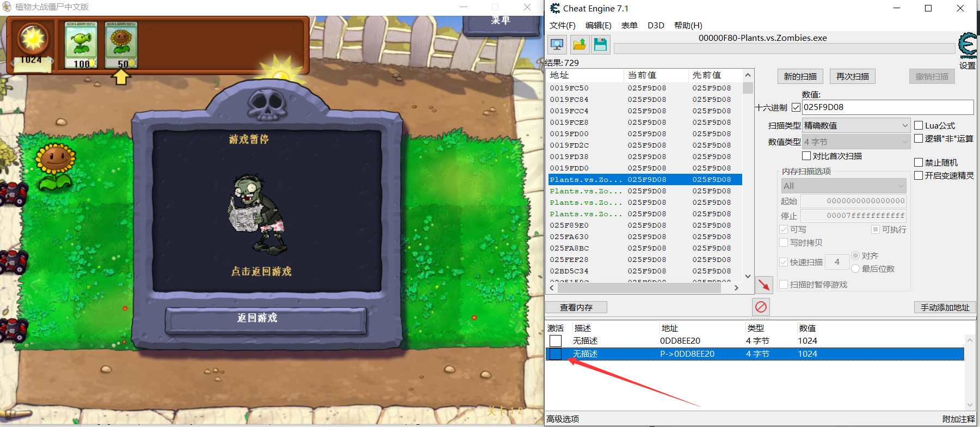Click the Cheat Engine logo settings icon
Image resolution: width=980 pixels, height=427 pixels.
pos(967,45)
